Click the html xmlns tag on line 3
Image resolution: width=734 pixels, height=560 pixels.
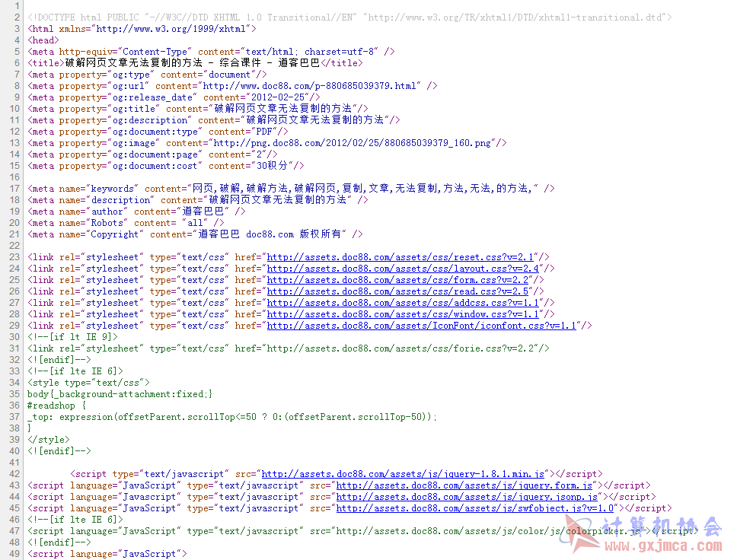pos(142,29)
